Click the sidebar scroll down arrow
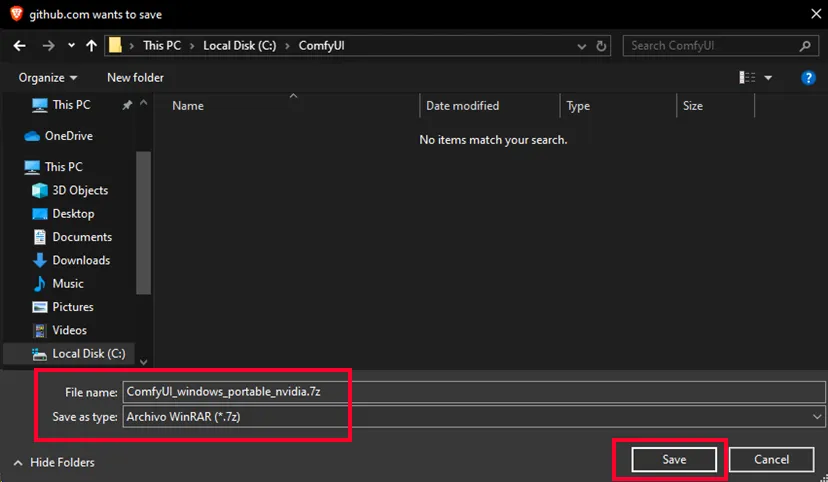828x482 pixels. click(x=144, y=362)
